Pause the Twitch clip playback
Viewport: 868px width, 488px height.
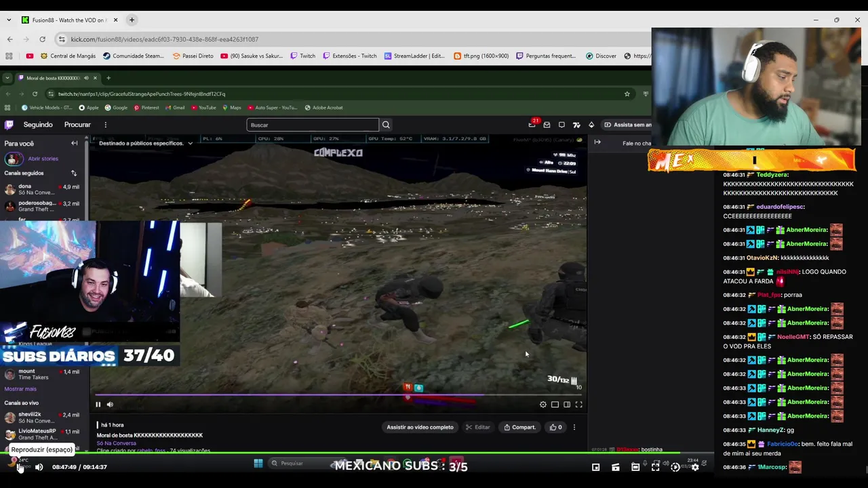coord(98,405)
